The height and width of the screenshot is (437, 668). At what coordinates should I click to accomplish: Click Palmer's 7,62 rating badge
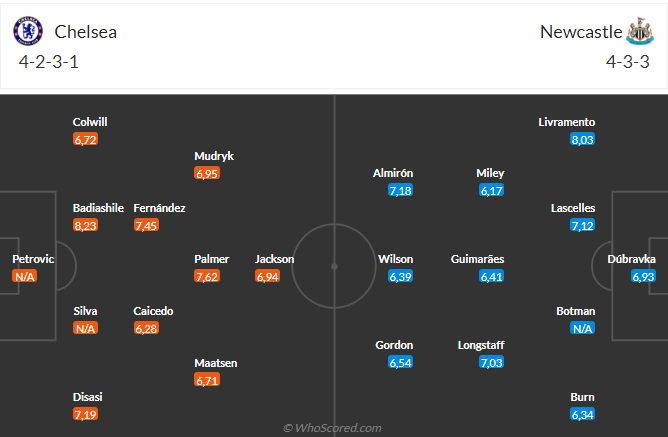coord(207,276)
